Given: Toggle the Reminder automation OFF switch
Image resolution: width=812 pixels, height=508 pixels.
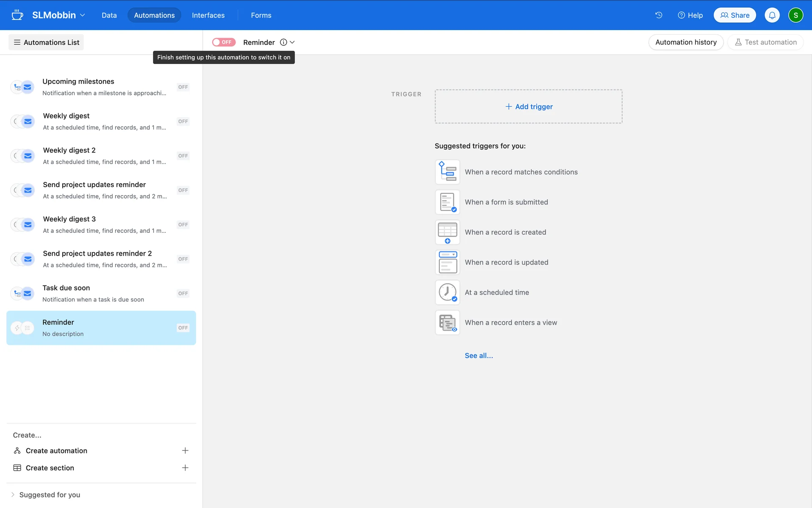Looking at the screenshot, I should (x=223, y=42).
